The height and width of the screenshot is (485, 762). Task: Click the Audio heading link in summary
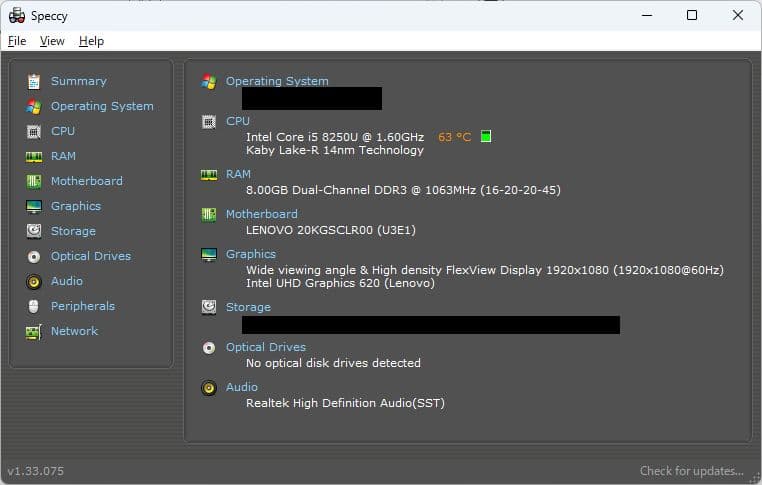[242, 387]
